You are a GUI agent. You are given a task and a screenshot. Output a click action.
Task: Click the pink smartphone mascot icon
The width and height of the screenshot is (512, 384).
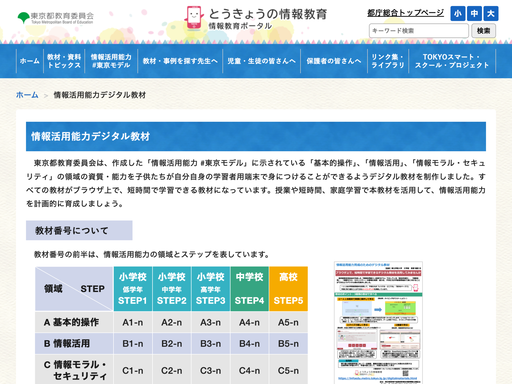(x=194, y=18)
